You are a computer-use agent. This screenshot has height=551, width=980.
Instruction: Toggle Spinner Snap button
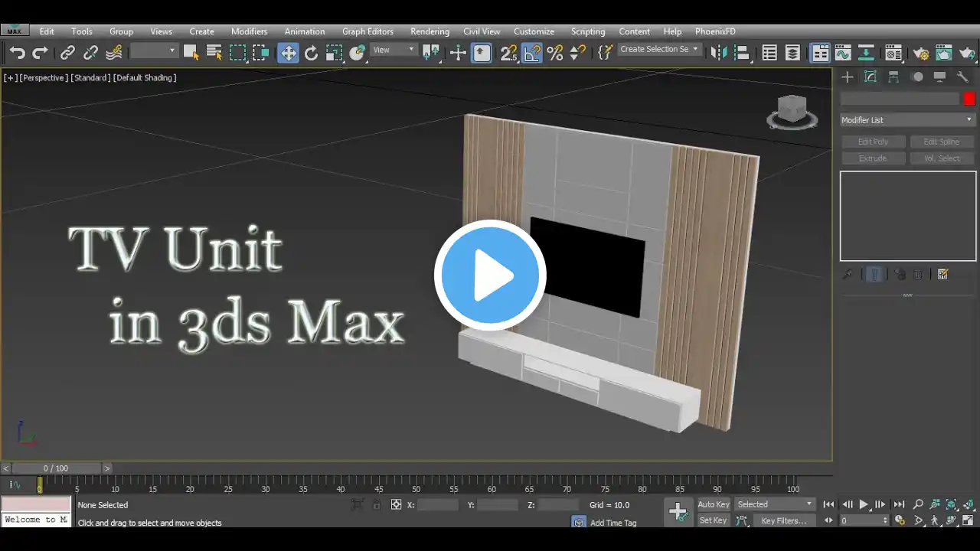click(x=578, y=53)
